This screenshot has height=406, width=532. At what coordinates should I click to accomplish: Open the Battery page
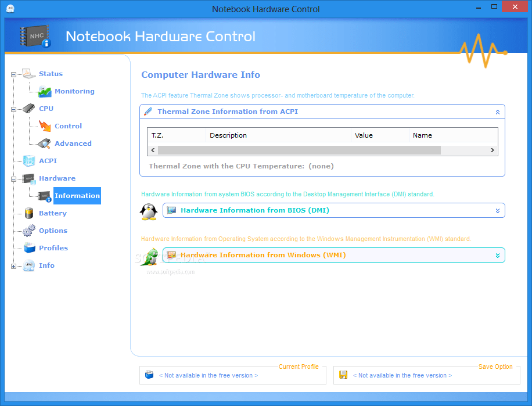coord(53,213)
